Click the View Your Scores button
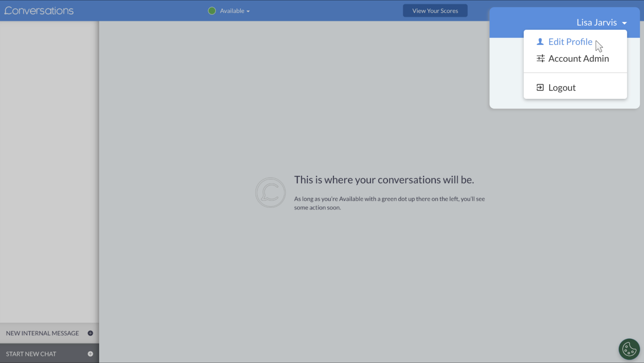 click(435, 11)
